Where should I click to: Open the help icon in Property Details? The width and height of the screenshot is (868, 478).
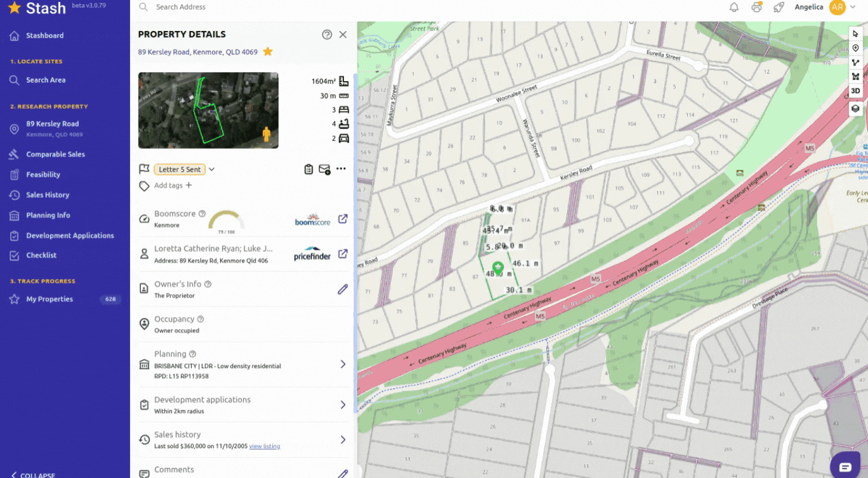point(327,35)
